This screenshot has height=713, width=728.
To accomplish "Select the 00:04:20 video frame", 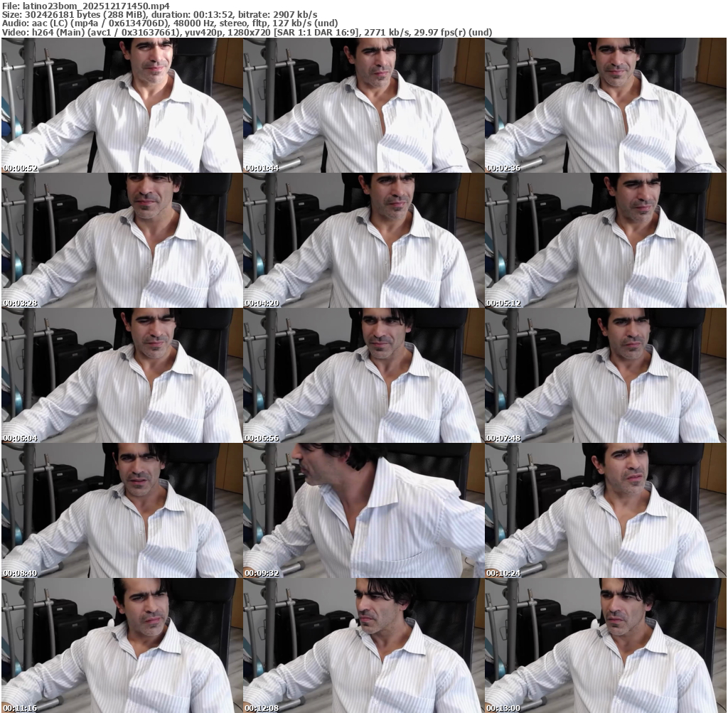I will pos(363,240).
